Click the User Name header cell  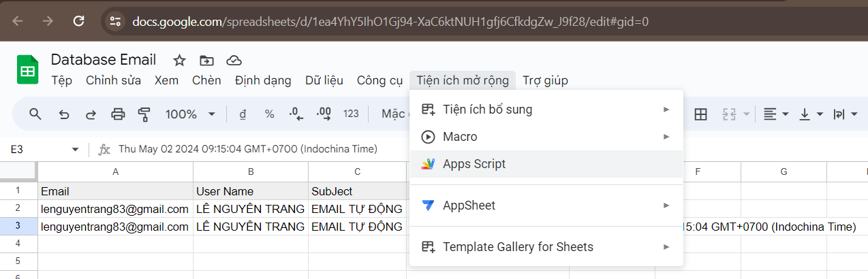[251, 191]
